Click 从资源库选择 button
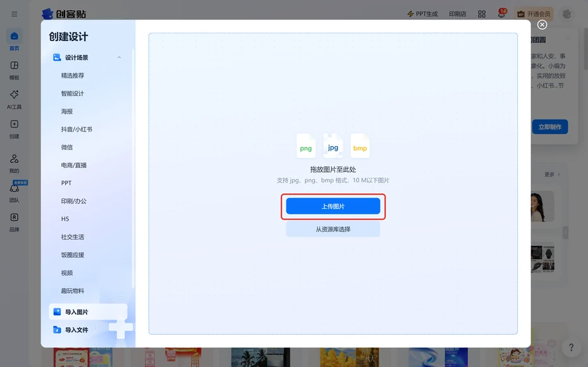 click(333, 229)
